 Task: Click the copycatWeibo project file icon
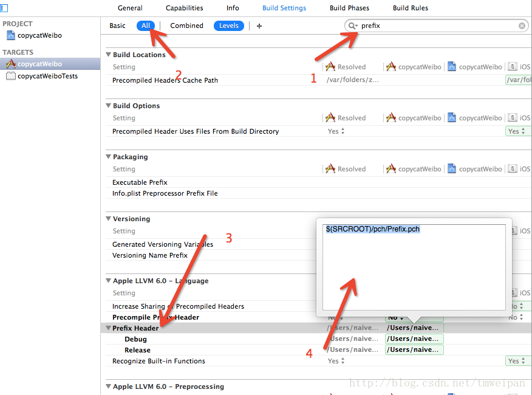tap(11, 35)
